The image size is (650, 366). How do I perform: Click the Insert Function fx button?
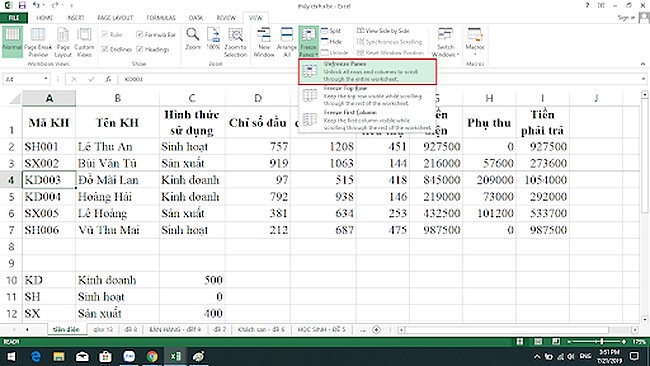click(x=108, y=79)
